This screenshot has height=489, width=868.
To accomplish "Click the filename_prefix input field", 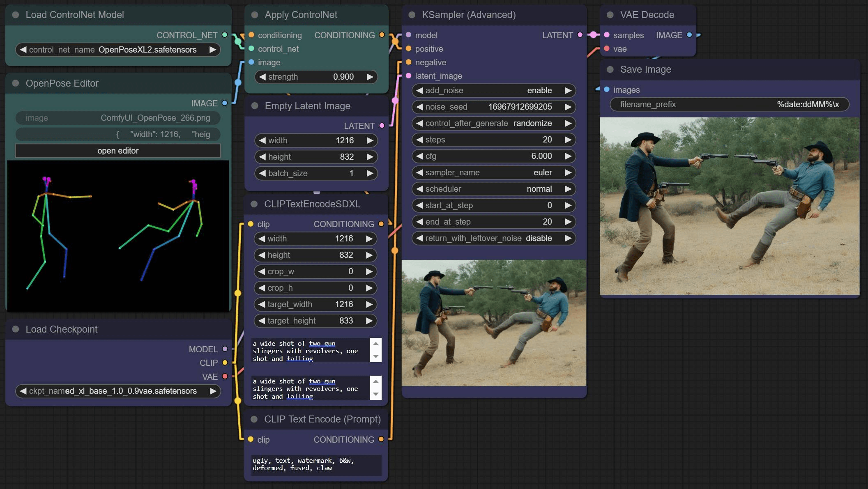I will (729, 104).
